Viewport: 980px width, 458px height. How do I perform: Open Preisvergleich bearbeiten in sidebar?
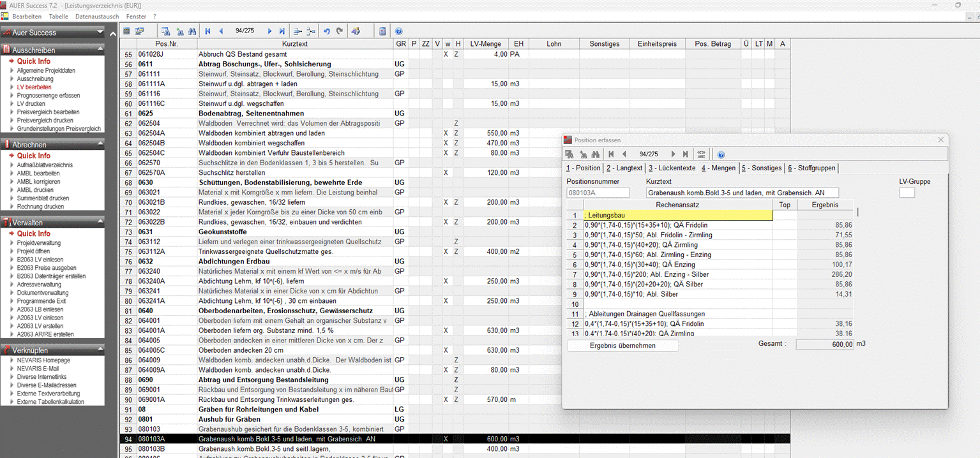(48, 112)
